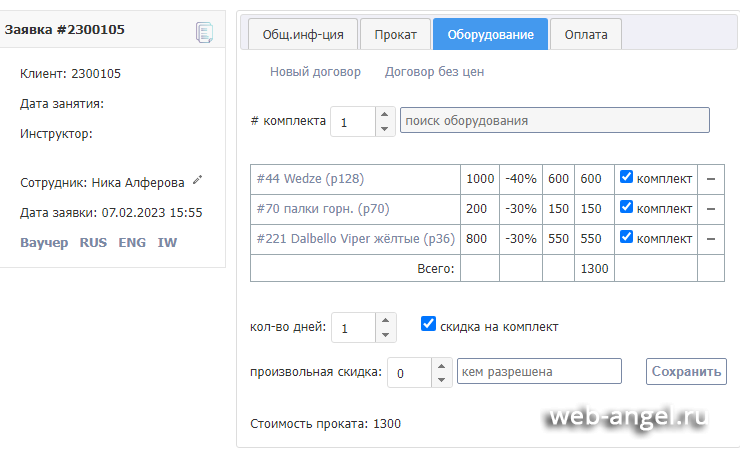Screen dimensions: 740x449
Task: Click the pencil edit icon beside employee name
Action: tap(198, 181)
